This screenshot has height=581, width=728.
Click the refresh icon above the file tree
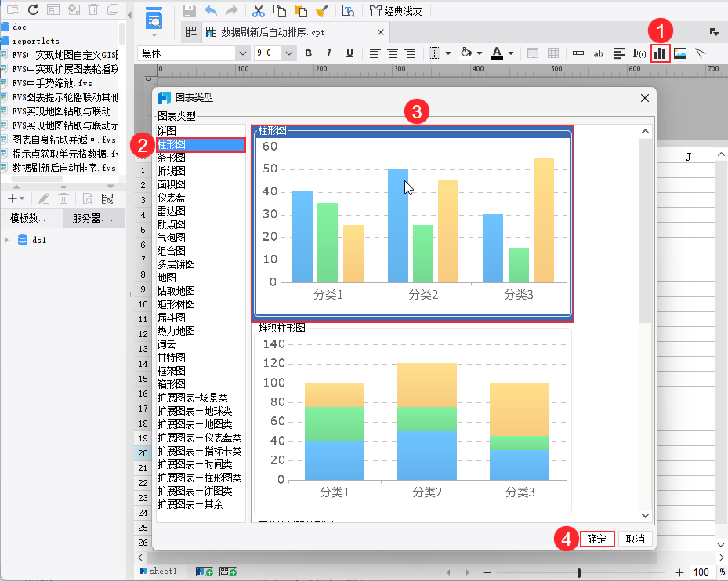33,9
